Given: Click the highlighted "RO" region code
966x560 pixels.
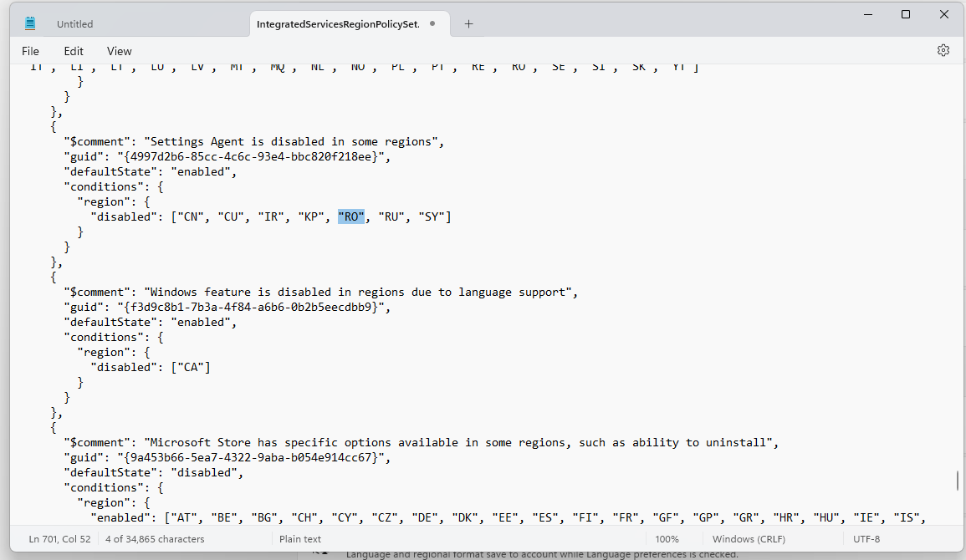Looking at the screenshot, I should point(351,217).
